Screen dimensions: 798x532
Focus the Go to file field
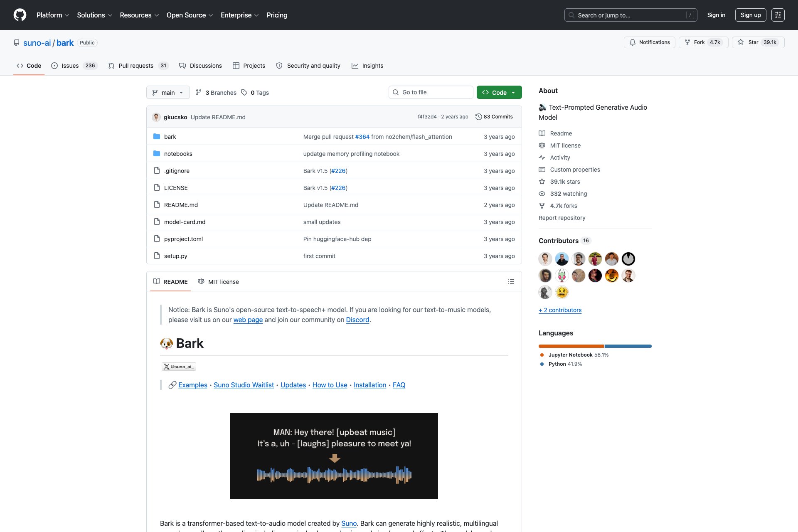point(431,92)
